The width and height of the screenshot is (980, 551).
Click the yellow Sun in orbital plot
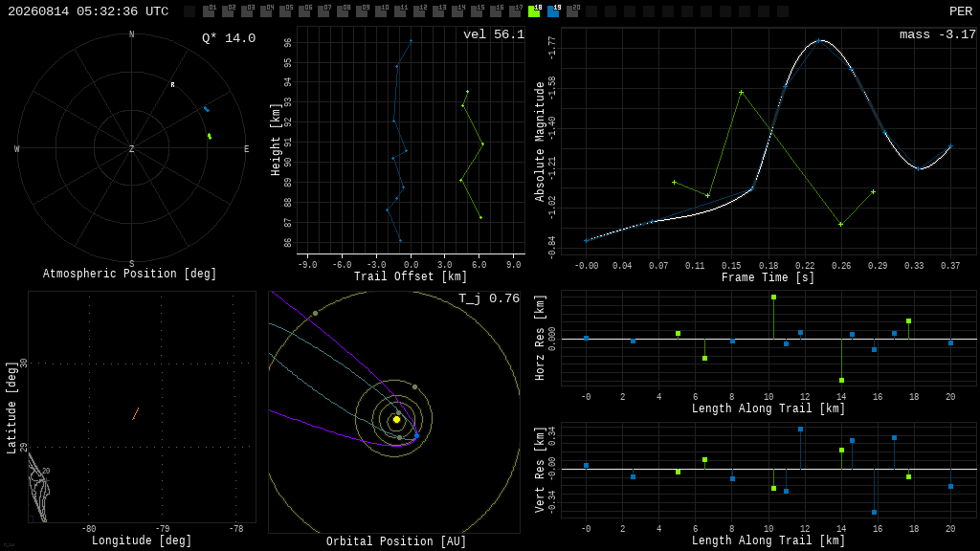pos(396,420)
